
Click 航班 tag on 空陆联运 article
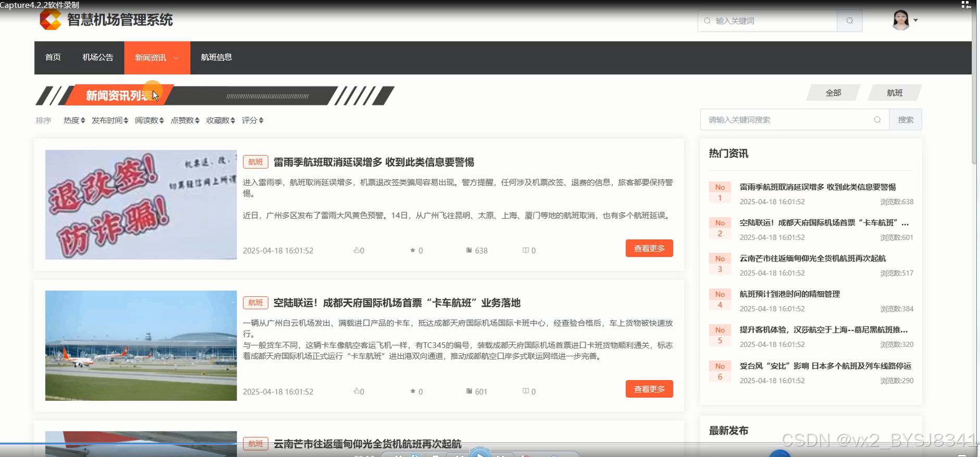pyautogui.click(x=255, y=303)
